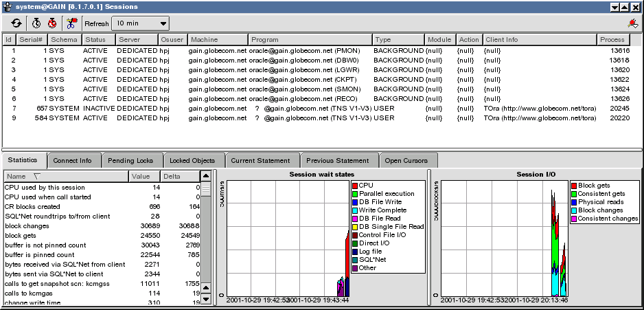Switch to the Connect Info tab
Image resolution: width=644 pixels, height=310 pixels.
pos(73,161)
